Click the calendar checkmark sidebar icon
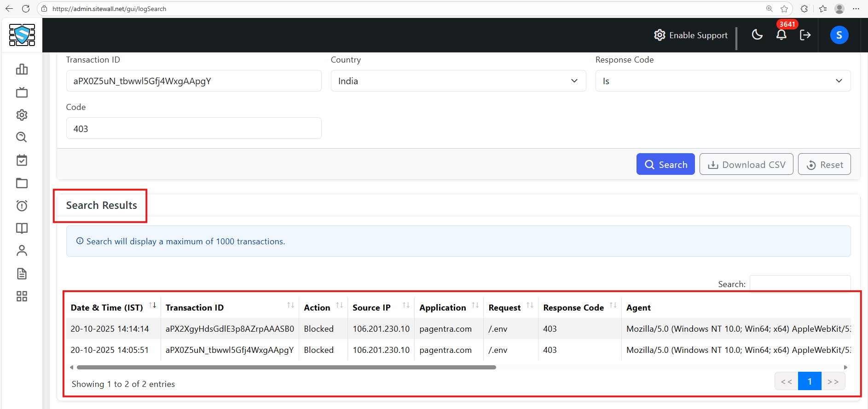868x409 pixels. (22, 160)
